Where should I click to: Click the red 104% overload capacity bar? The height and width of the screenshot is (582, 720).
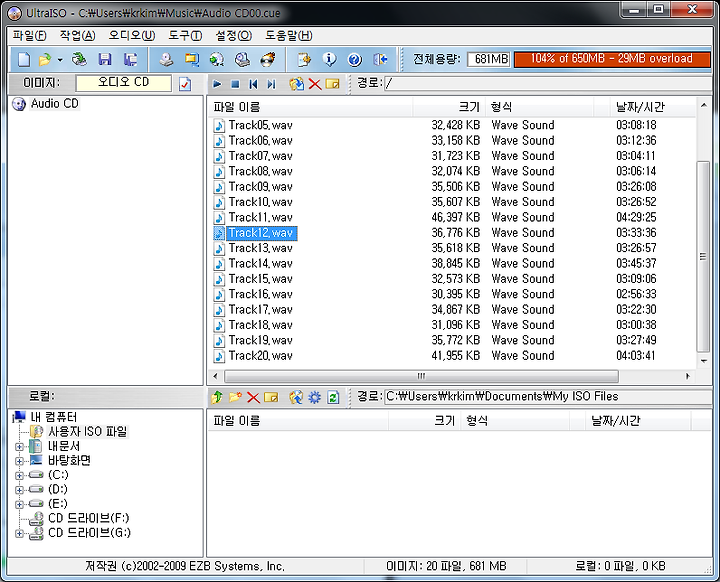[x=612, y=59]
